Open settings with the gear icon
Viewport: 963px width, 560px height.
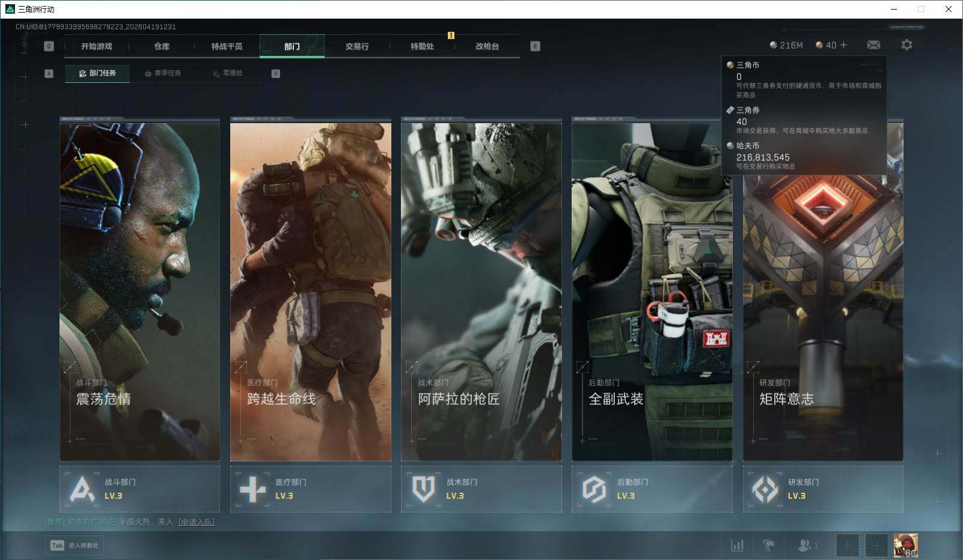tap(906, 45)
